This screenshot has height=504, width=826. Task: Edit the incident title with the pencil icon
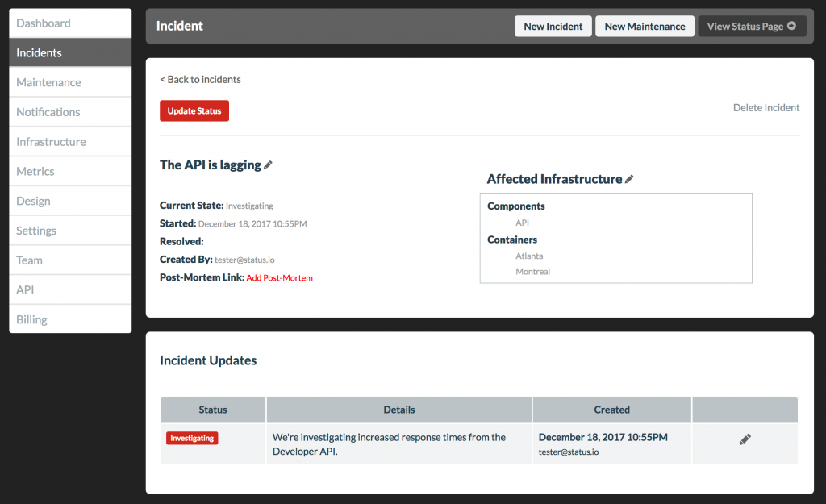click(267, 164)
